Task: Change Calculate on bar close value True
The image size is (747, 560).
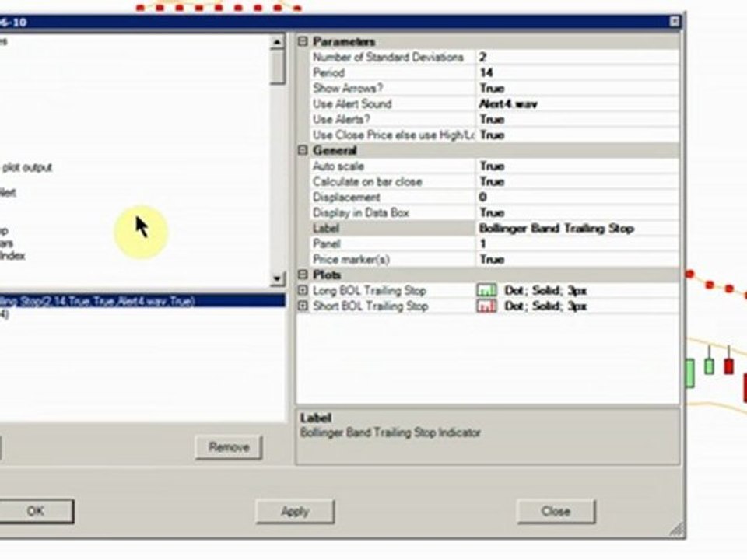Action: tap(577, 181)
